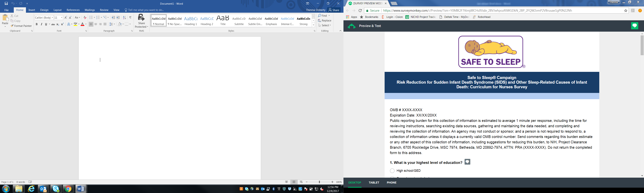Switch to TABLET preview tab
This screenshot has height=193, width=644.
[x=374, y=182]
